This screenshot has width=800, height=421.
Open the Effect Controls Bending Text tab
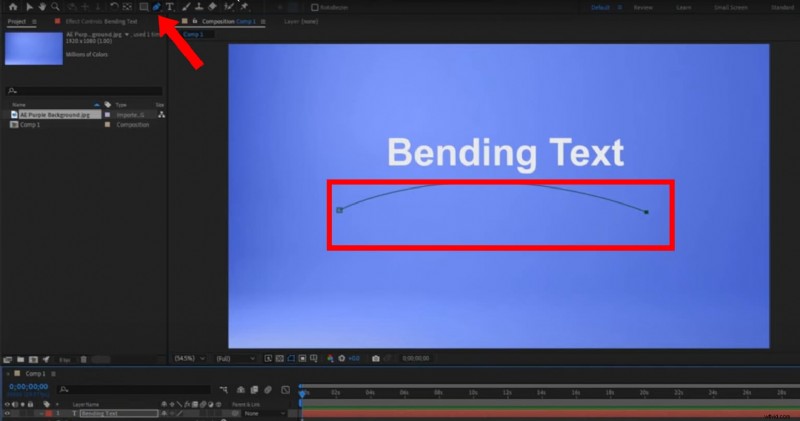[102, 21]
